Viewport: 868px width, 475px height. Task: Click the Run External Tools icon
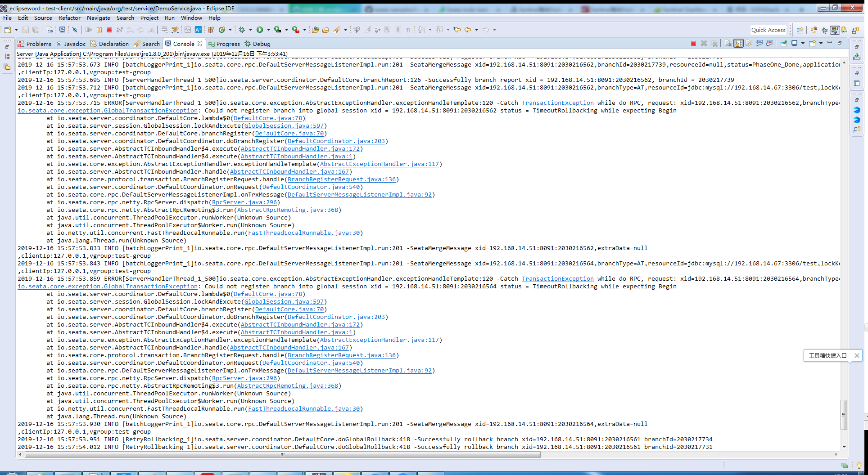[296, 30]
